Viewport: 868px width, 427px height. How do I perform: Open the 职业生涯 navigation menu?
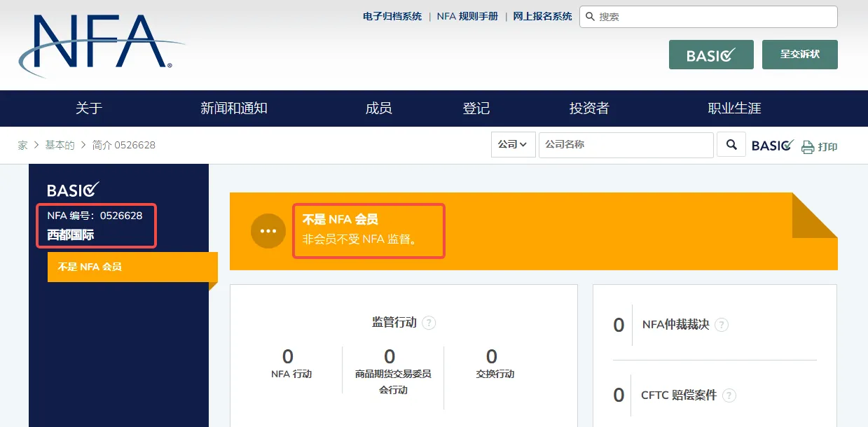(734, 108)
